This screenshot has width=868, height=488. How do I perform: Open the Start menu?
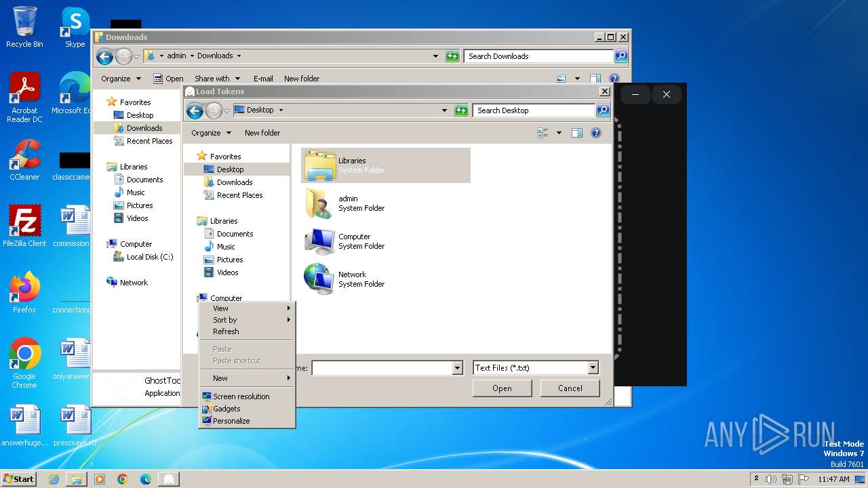[x=19, y=479]
